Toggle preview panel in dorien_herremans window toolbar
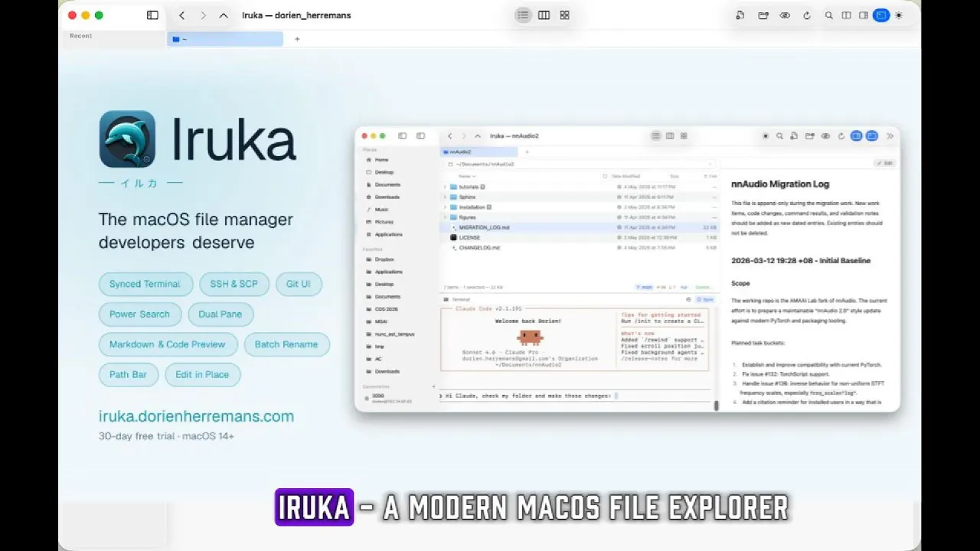980x551 pixels. point(864,15)
